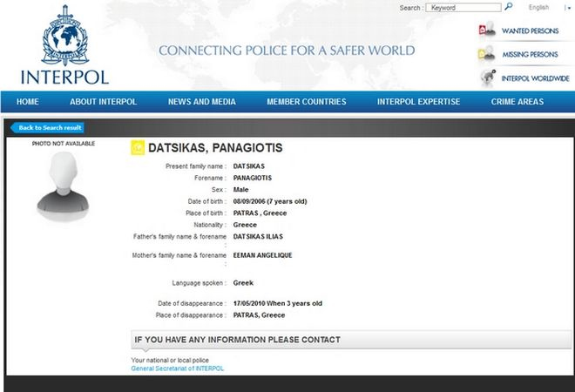Select the News and Media menu
This screenshot has height=392, width=575.
[x=201, y=102]
